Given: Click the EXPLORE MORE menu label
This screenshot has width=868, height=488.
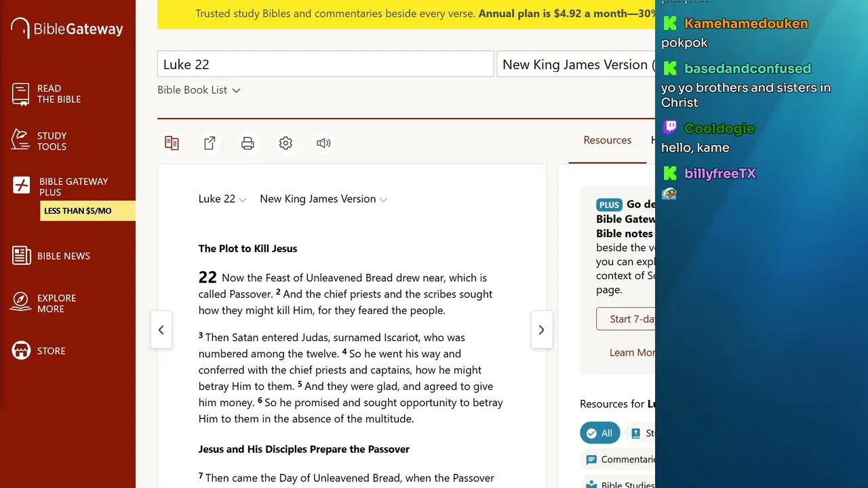Looking at the screenshot, I should coord(56,303).
